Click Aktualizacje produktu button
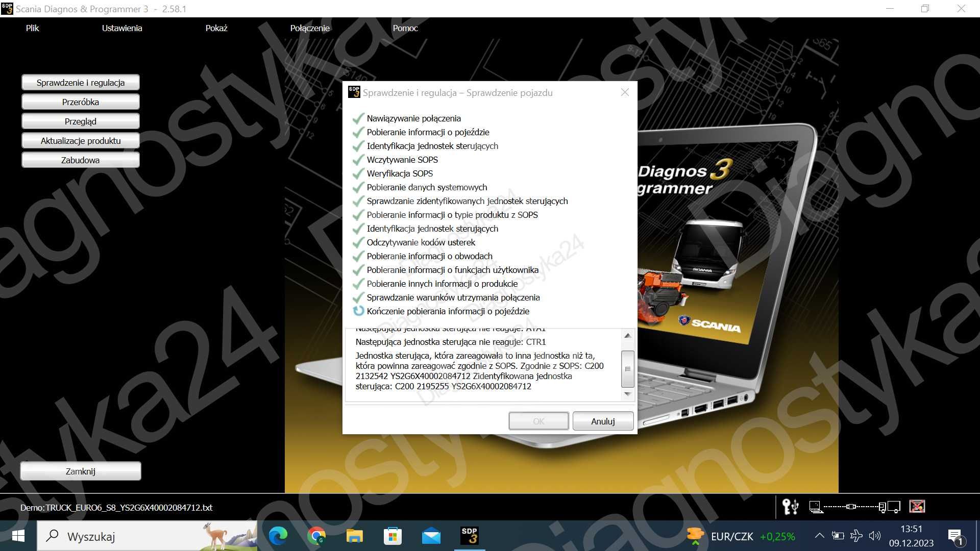 (81, 141)
